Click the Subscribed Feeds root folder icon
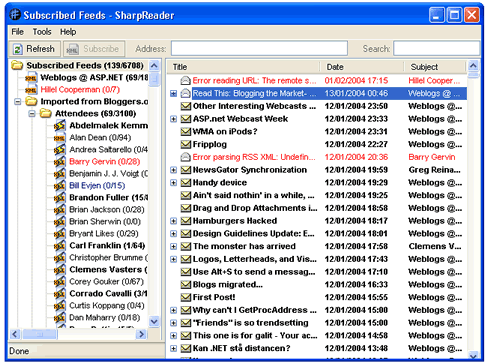Viewport: 488px width, 364px height. tap(17, 65)
